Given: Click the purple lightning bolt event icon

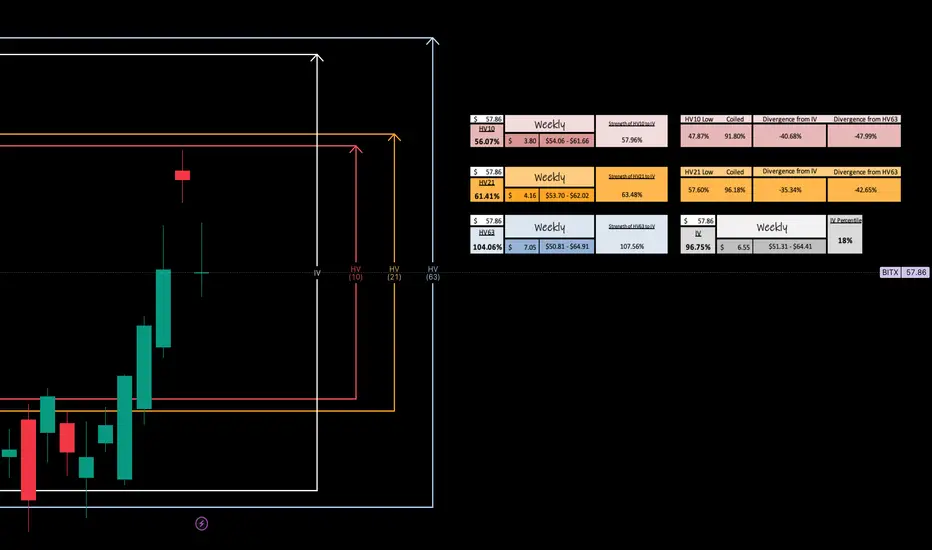Looking at the screenshot, I should (x=201, y=523).
